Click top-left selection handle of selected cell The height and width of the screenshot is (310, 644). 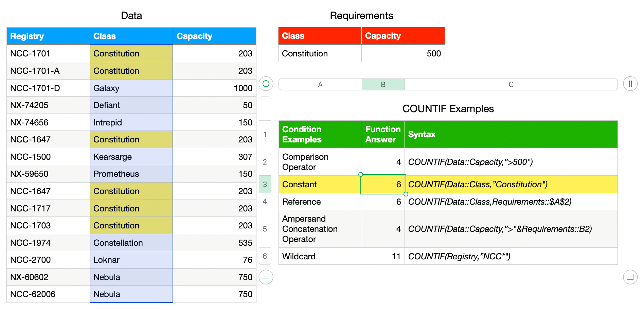click(x=361, y=174)
